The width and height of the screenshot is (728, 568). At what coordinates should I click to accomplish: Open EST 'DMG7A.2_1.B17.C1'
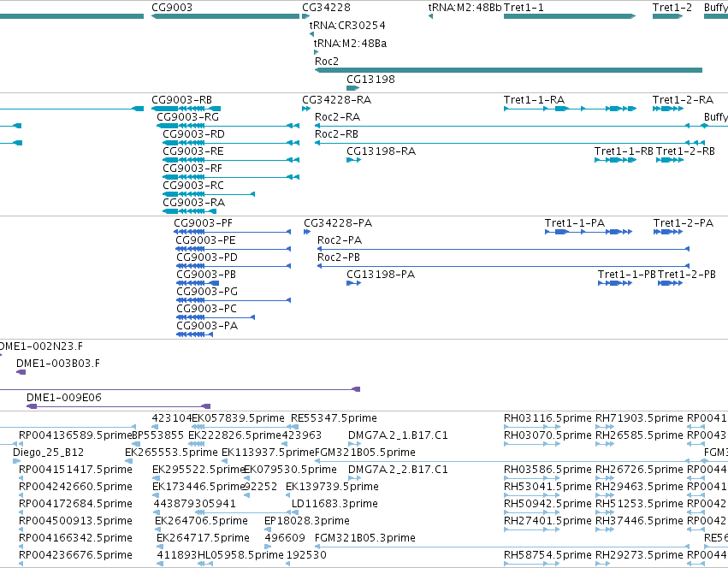[398, 435]
